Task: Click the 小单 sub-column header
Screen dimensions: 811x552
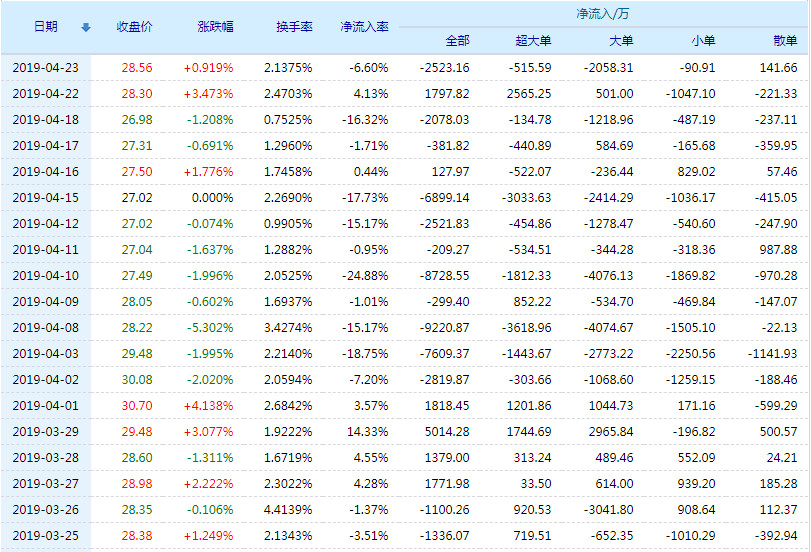Action: [x=703, y=40]
